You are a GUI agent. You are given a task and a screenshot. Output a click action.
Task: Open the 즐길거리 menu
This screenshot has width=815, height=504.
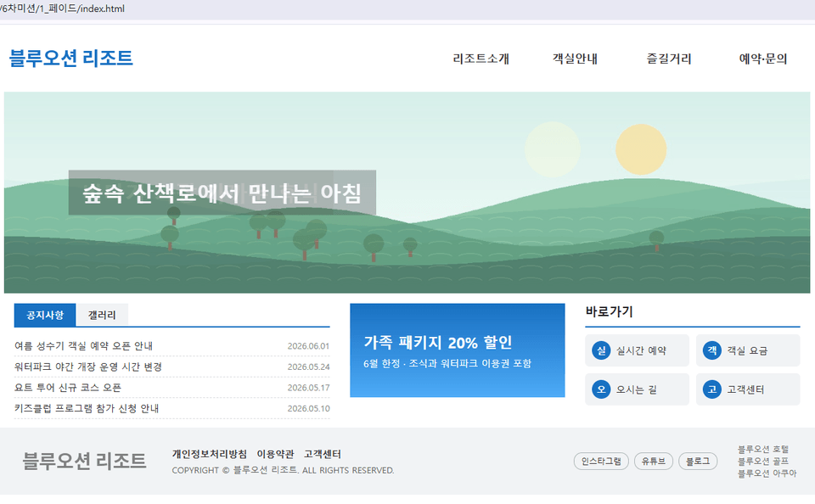tap(669, 59)
